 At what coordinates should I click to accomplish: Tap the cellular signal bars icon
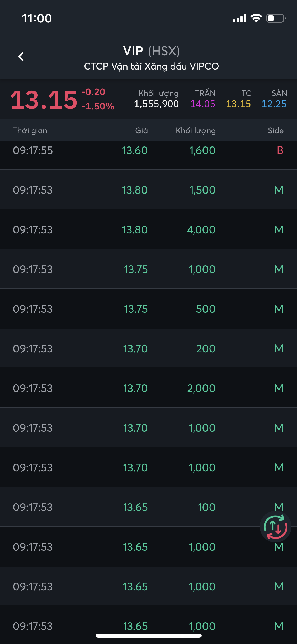[x=239, y=19]
